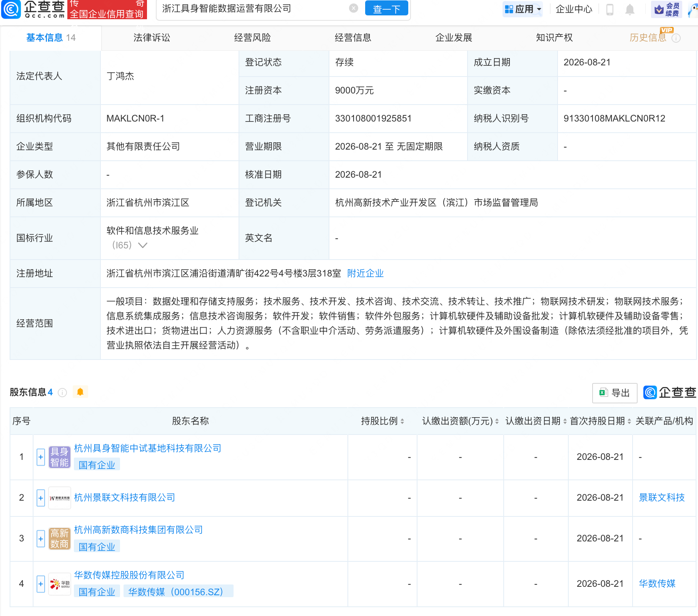The width and height of the screenshot is (698, 616).
Task: Click the VIP membership renewal crown icon
Action: click(667, 9)
